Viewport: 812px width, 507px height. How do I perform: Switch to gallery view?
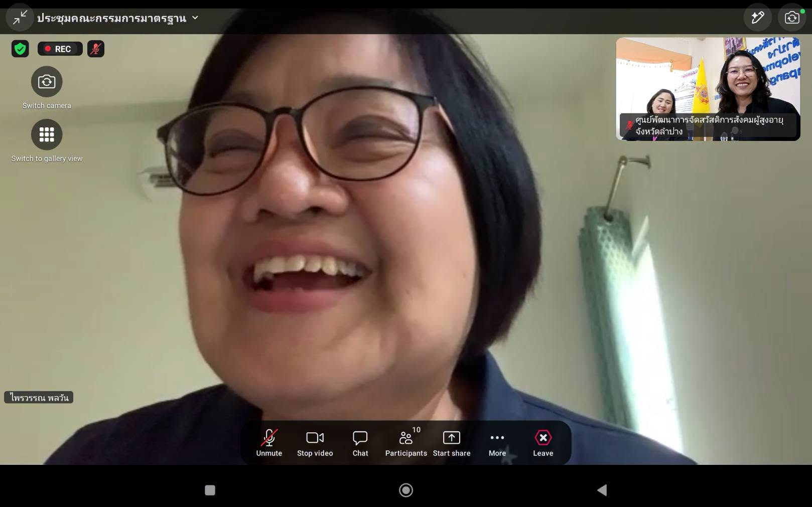click(47, 134)
